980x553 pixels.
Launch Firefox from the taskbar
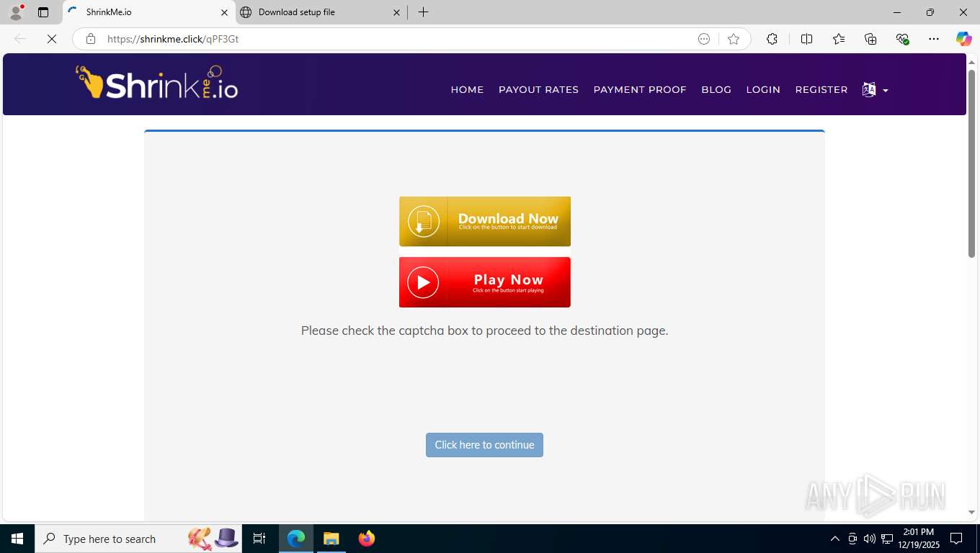tap(367, 539)
